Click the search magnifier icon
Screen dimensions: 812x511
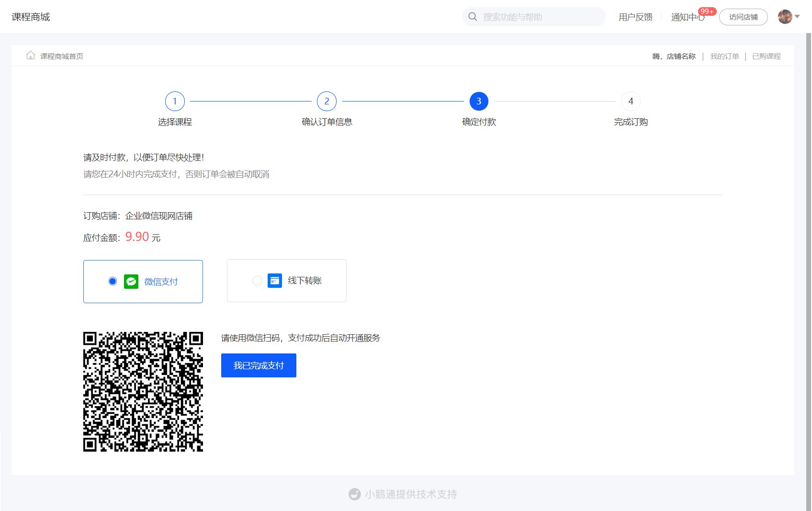(x=473, y=17)
